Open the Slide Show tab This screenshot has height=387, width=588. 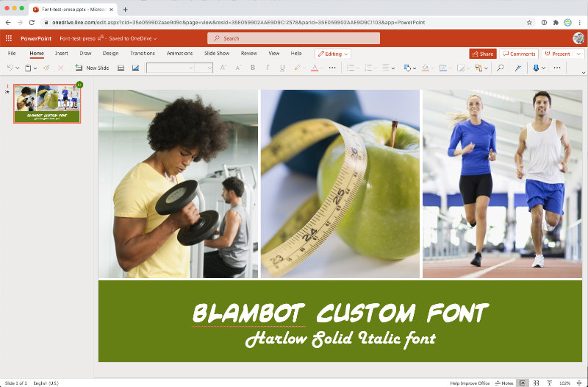[x=217, y=53]
